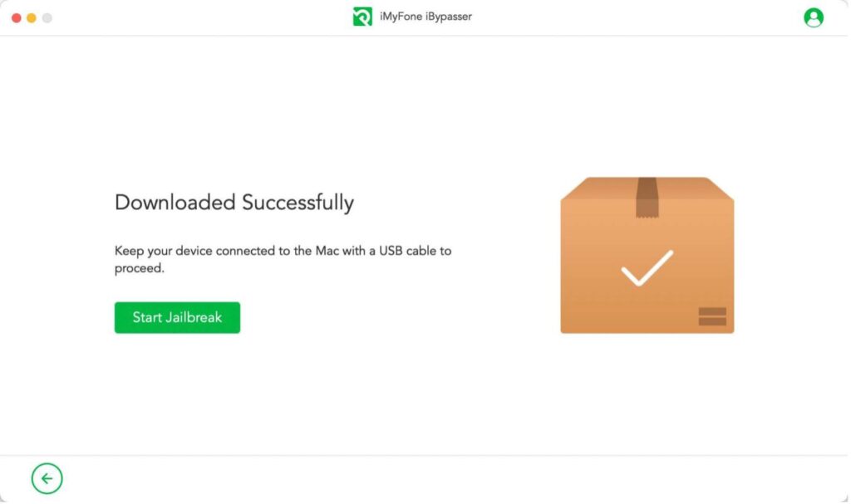
Task: Select the package graphic with white check
Action: point(648,253)
